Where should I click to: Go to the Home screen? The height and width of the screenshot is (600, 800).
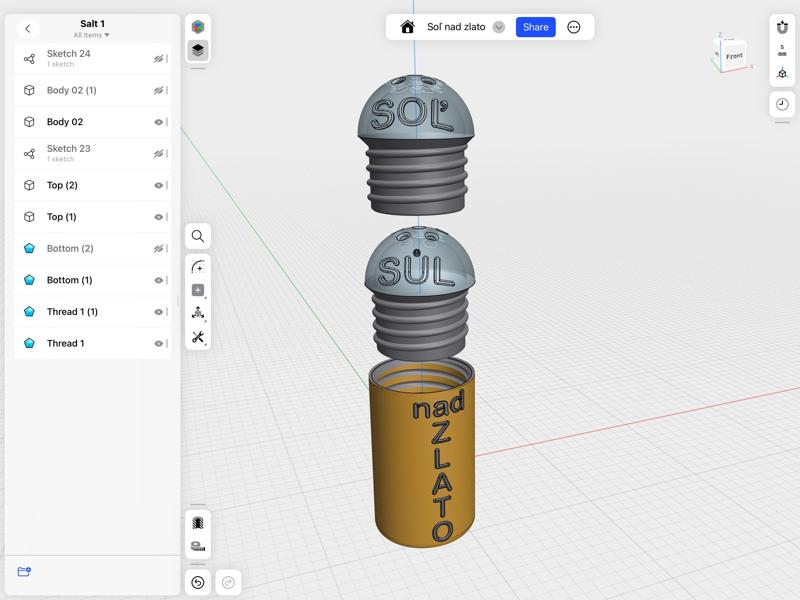click(x=408, y=27)
